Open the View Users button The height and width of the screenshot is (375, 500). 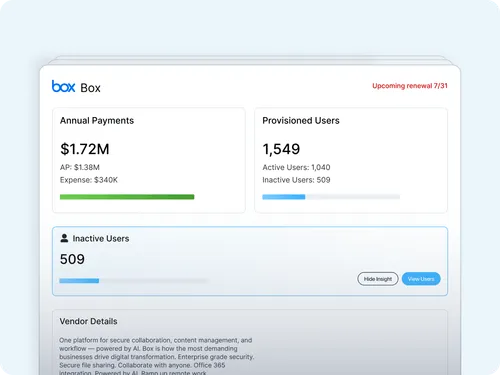pyautogui.click(x=421, y=279)
